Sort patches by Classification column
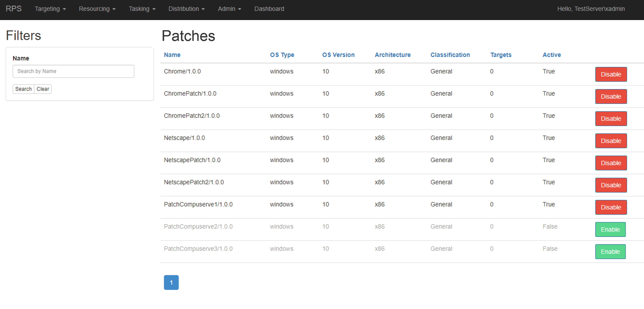 pos(450,55)
